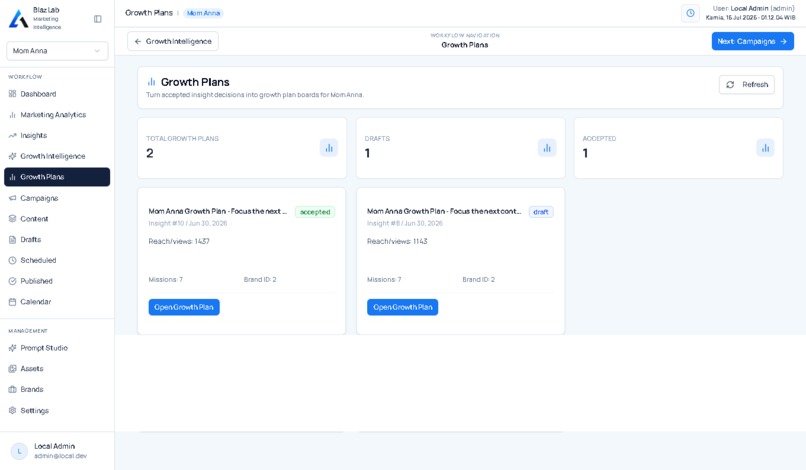Click the draft status badge
The width and height of the screenshot is (806, 470).
click(x=541, y=212)
